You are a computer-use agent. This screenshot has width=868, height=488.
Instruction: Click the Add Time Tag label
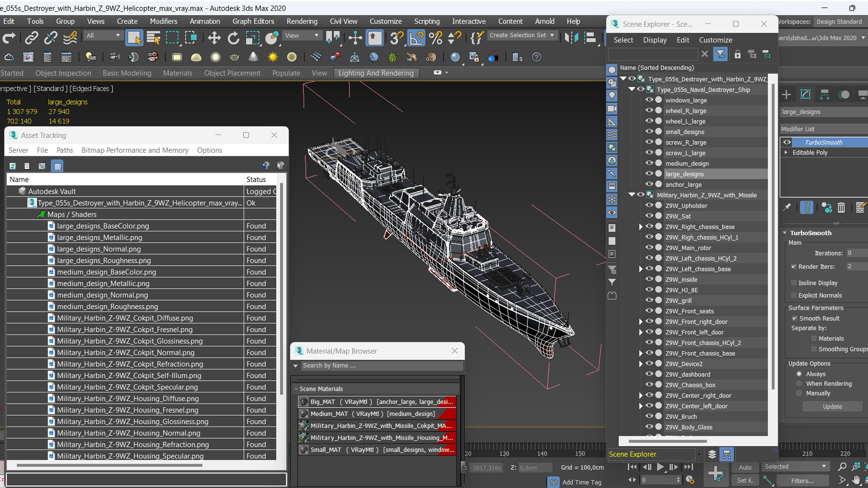coord(581,482)
